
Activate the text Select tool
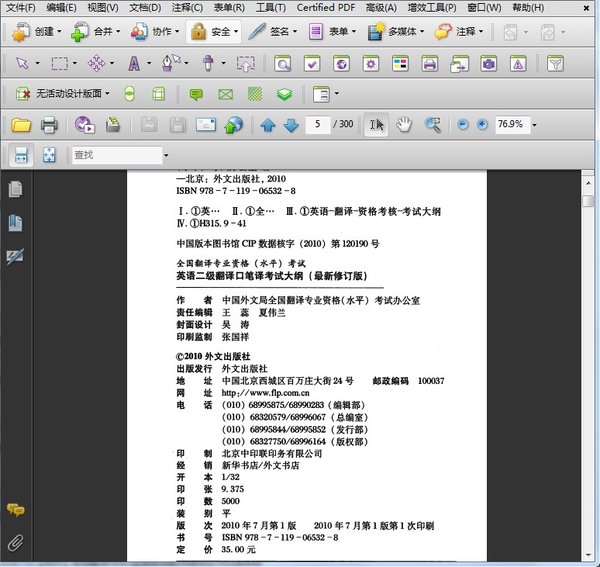376,125
